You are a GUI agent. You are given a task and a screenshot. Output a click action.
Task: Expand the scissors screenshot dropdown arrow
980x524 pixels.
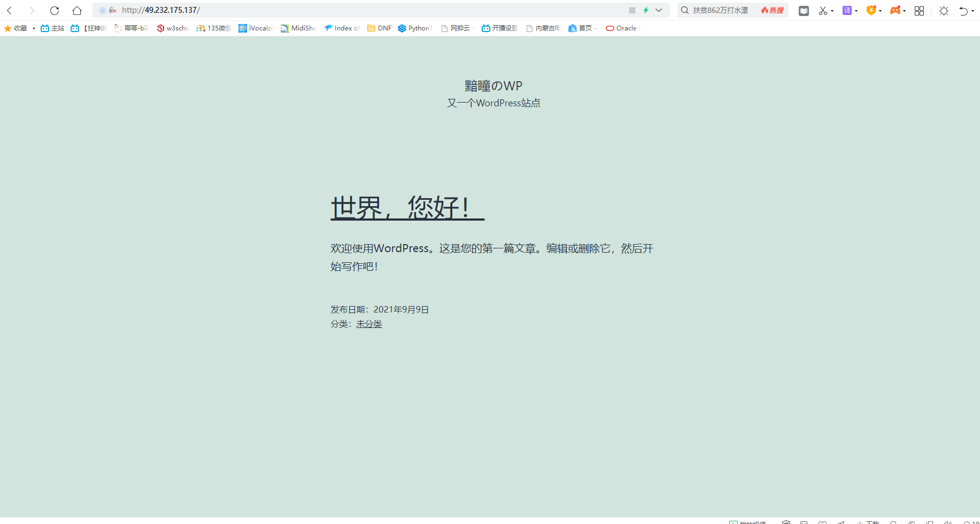point(832,11)
